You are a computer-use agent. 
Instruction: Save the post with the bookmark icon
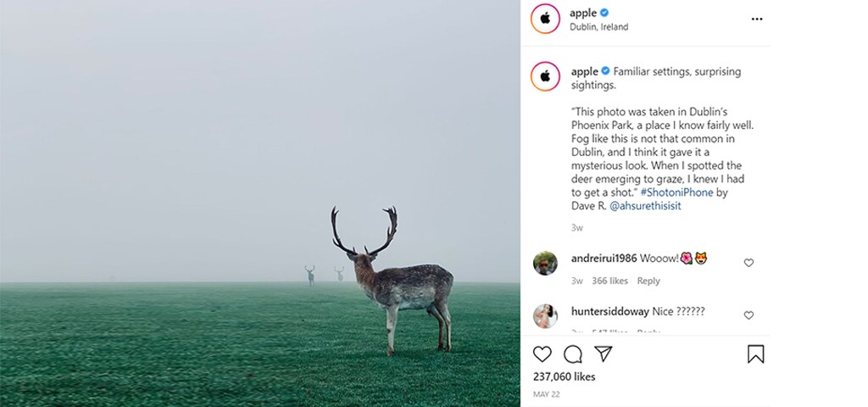click(x=755, y=354)
